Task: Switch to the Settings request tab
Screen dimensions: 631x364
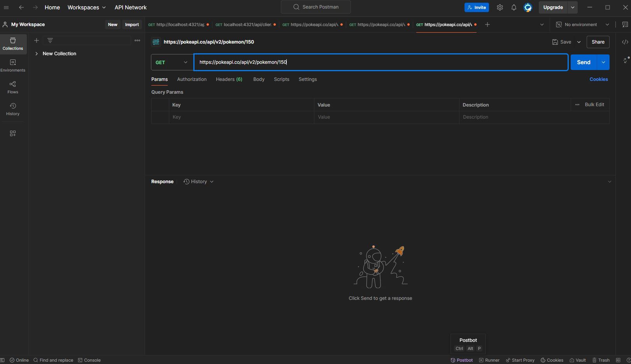Action: [x=308, y=79]
